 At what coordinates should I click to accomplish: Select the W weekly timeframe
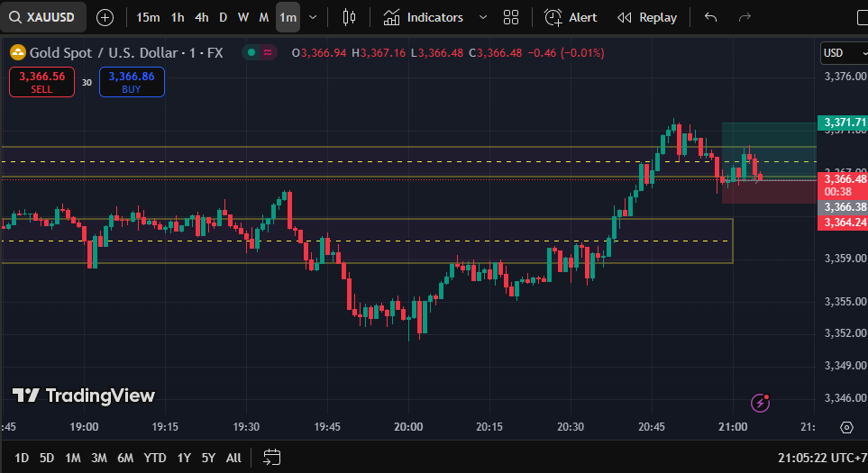(x=243, y=18)
